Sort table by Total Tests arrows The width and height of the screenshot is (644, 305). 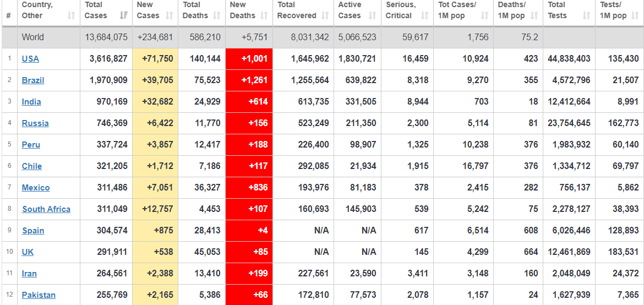pos(587,15)
